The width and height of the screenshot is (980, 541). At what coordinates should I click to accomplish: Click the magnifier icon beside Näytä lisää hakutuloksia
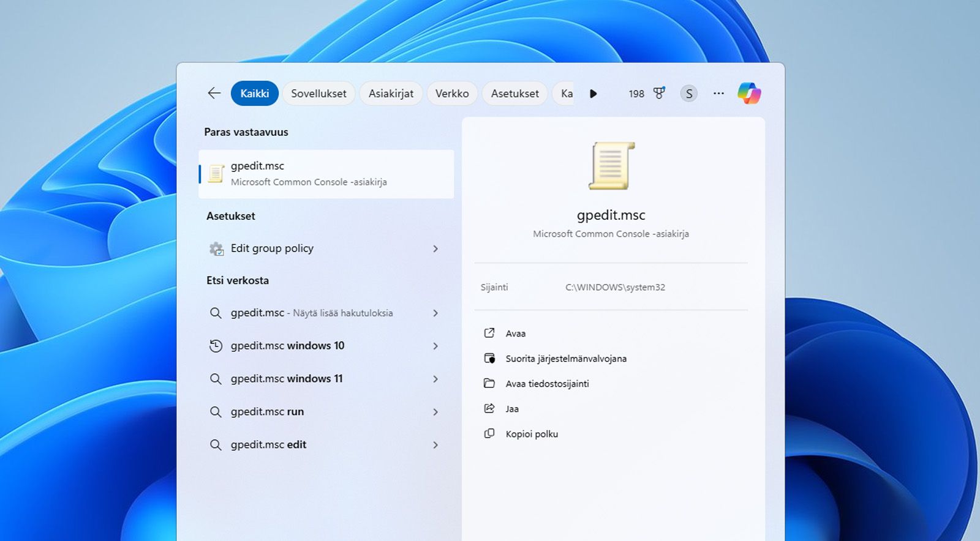[216, 313]
